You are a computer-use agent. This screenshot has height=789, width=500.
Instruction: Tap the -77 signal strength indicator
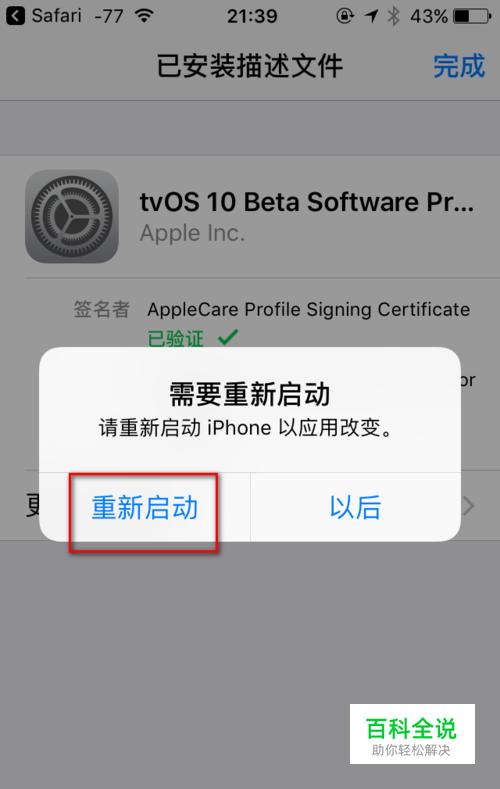coord(109,16)
